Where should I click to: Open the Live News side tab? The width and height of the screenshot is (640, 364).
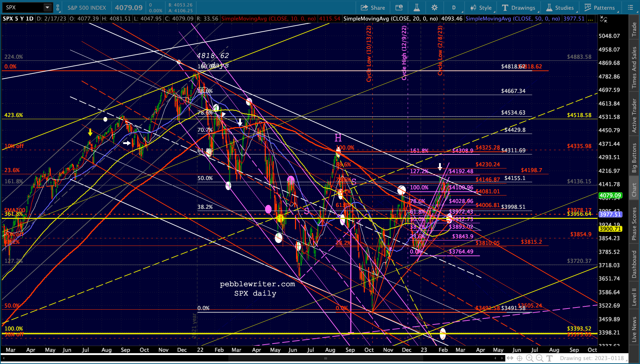point(634,329)
